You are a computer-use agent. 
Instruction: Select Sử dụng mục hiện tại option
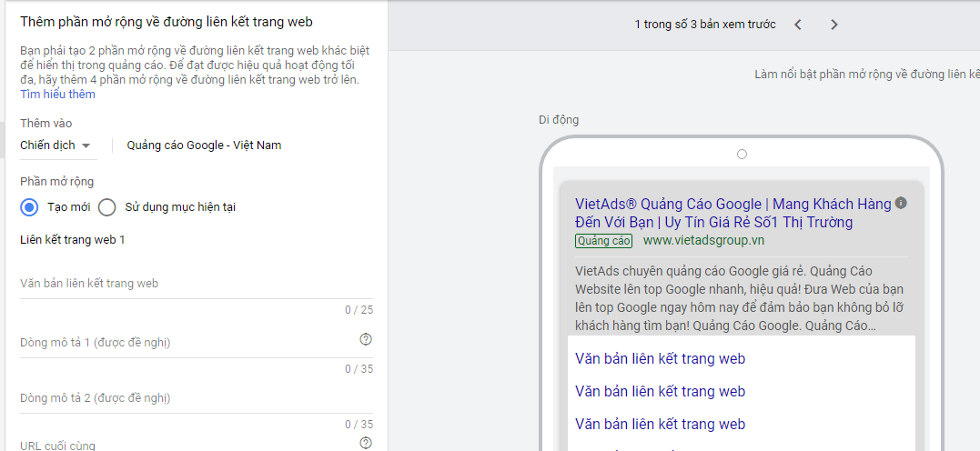106,206
